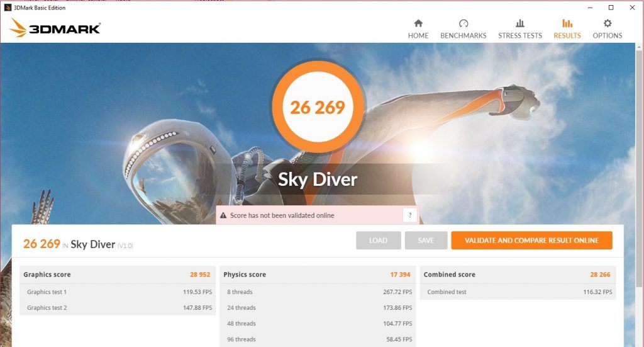
Task: Select the RESULTS tab
Action: 567,29
